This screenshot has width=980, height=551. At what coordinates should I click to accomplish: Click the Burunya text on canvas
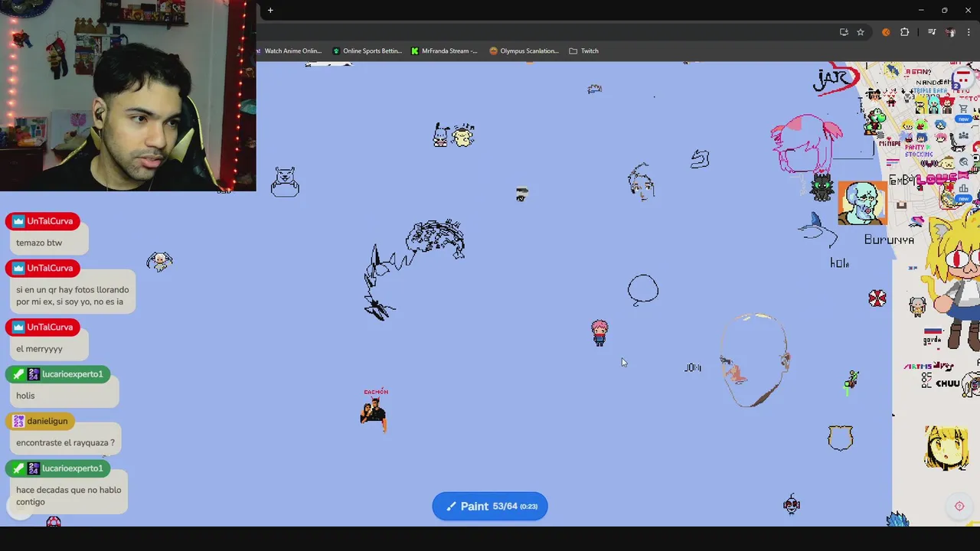(x=889, y=240)
